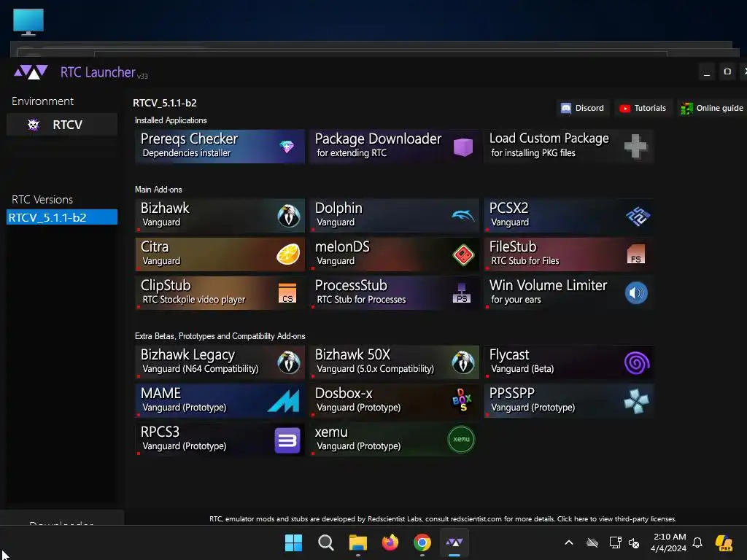The height and width of the screenshot is (560, 747).
Task: Click the PPSSPP controller icon
Action: 636,402
